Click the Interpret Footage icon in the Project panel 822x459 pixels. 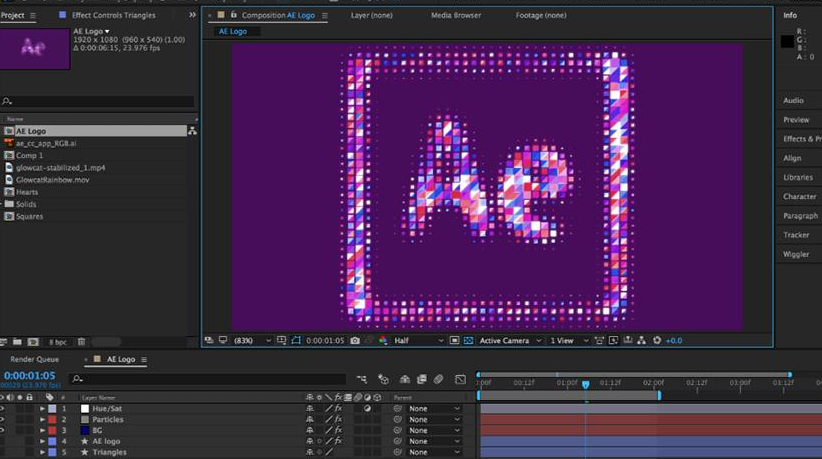3,342
